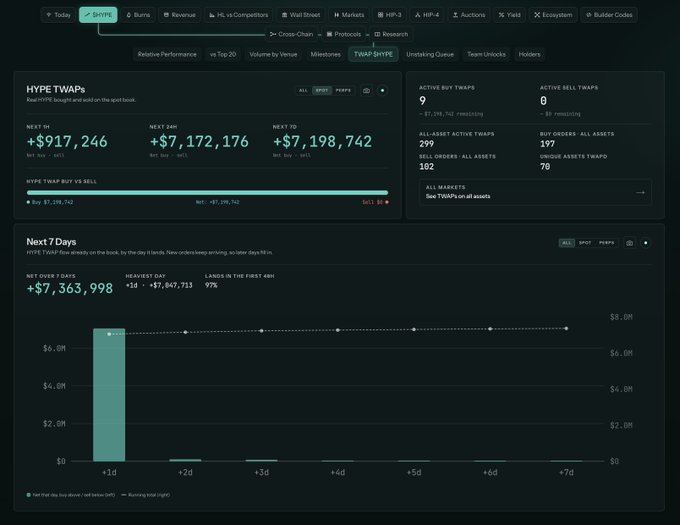Click the 97% lands in first 48H value
680x525 pixels.
pyautogui.click(x=211, y=285)
